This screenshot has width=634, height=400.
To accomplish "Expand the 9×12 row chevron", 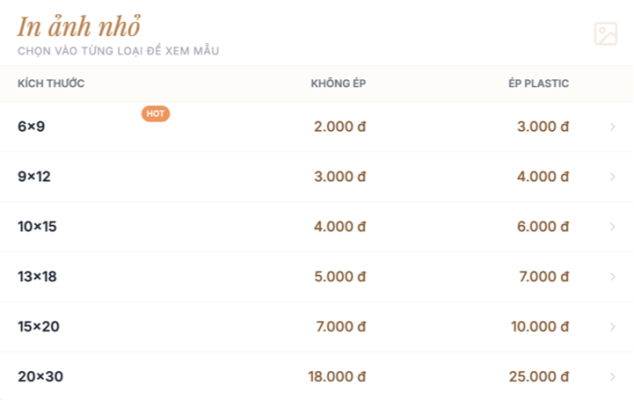I will tap(612, 177).
